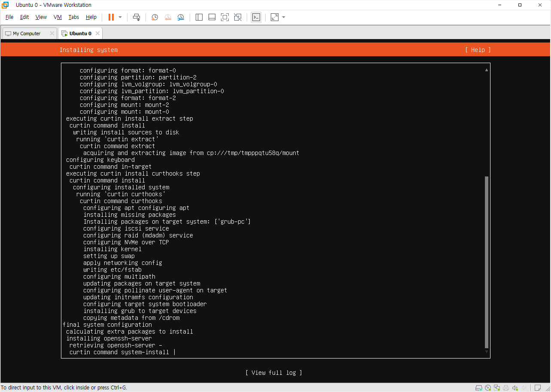Open the File menu
The width and height of the screenshot is (551, 392).
pos(9,17)
